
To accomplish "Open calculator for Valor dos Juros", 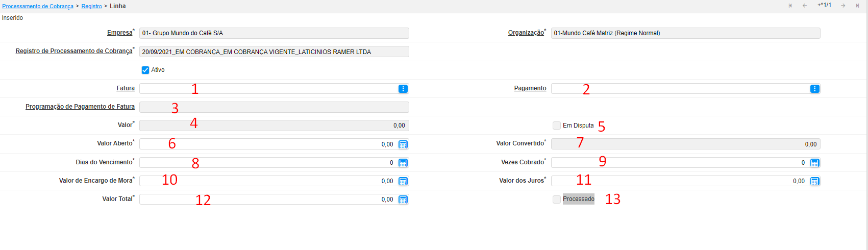I will [x=814, y=181].
